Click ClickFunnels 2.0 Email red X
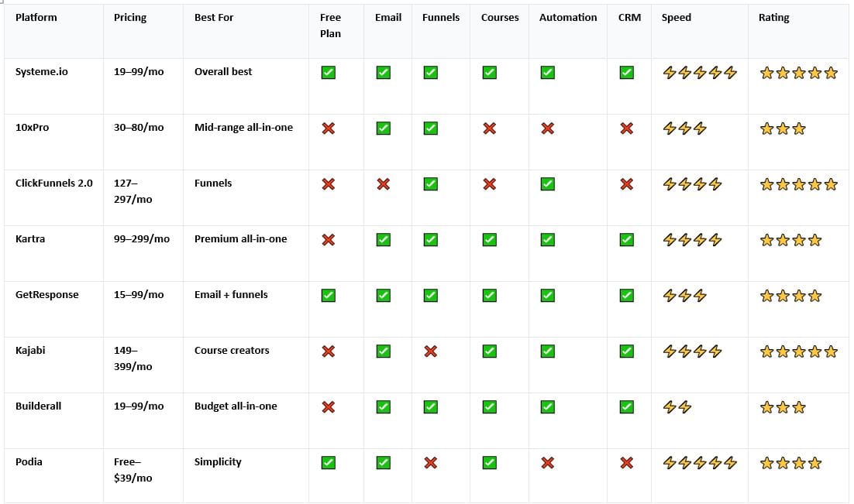 click(383, 184)
